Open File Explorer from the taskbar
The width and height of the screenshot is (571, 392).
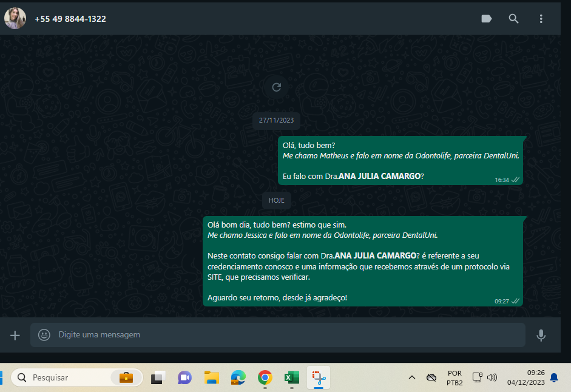pyautogui.click(x=212, y=378)
